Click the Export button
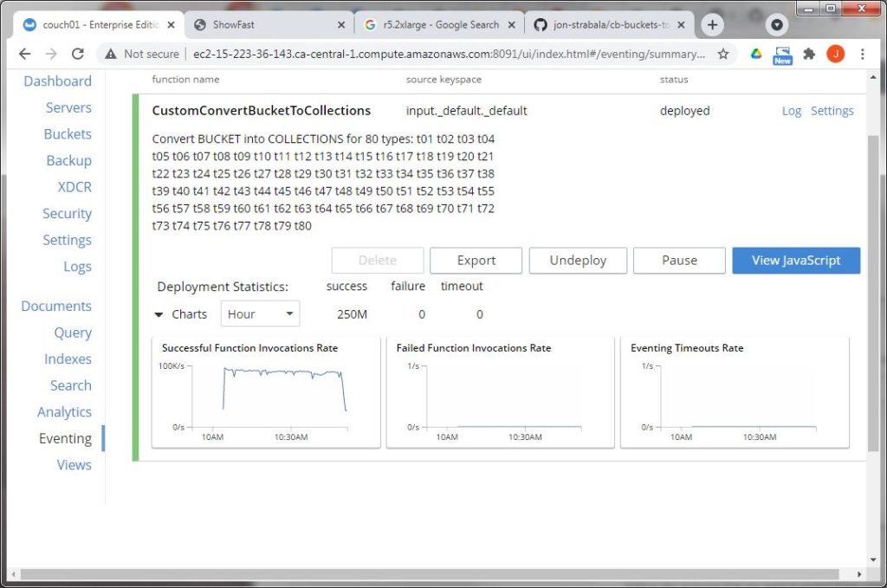The height and width of the screenshot is (588, 887). [476, 260]
